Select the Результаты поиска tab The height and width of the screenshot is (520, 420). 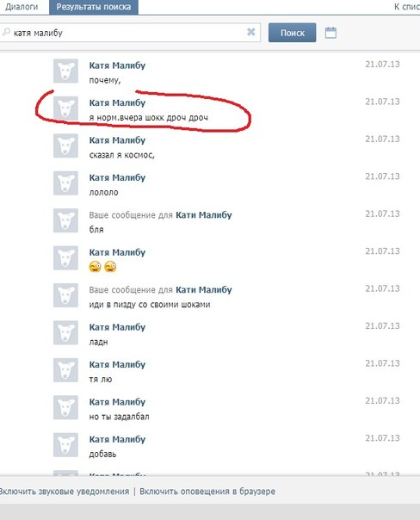(x=94, y=7)
